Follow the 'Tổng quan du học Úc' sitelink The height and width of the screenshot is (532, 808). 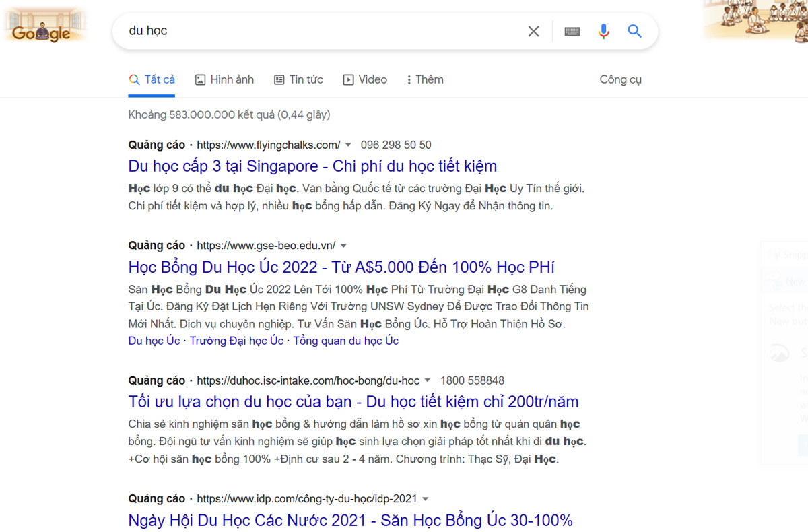[x=346, y=341]
